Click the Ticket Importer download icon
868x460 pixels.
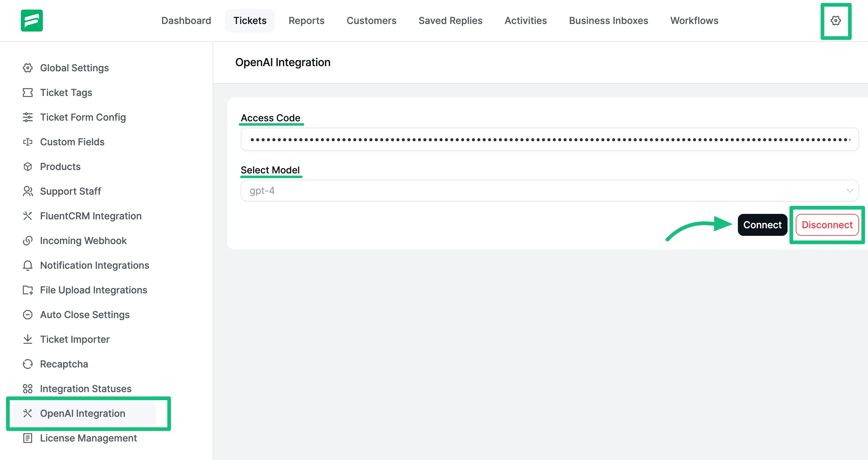click(x=28, y=339)
